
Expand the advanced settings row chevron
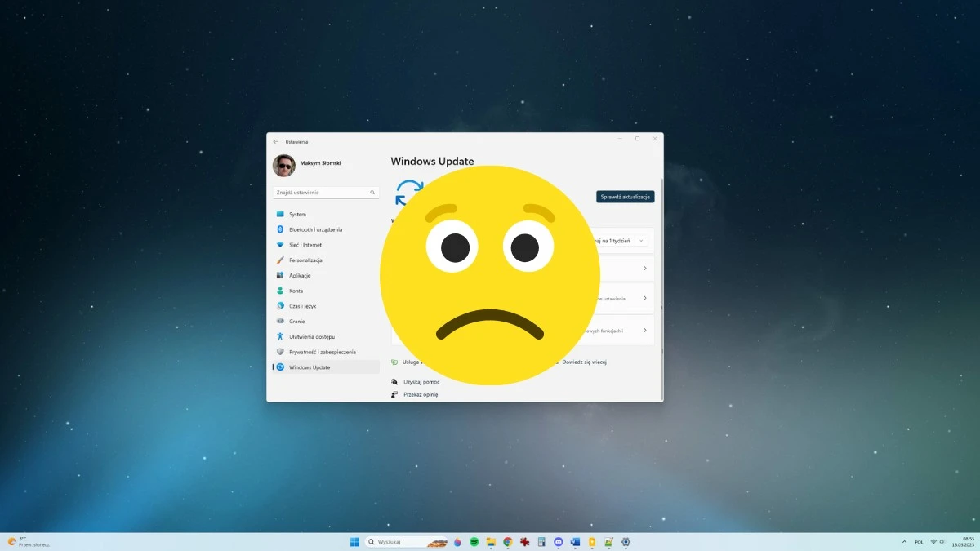[645, 297]
